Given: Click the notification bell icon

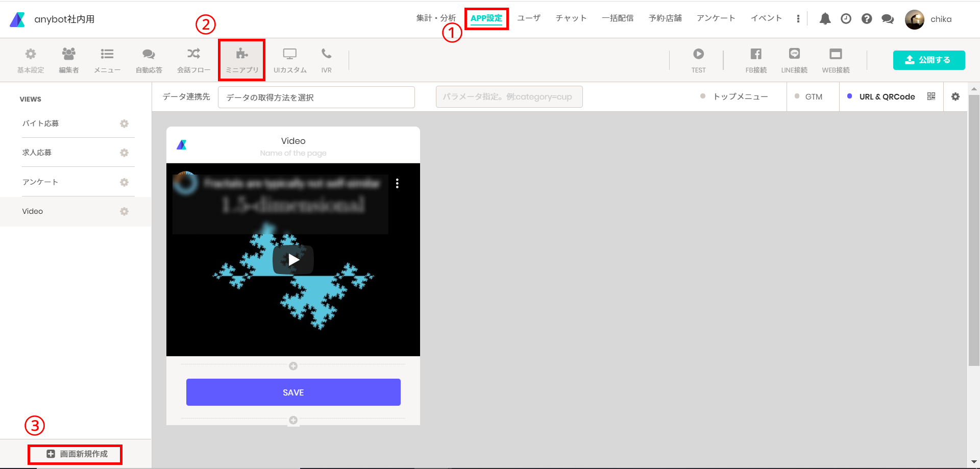Looking at the screenshot, I should click(825, 19).
